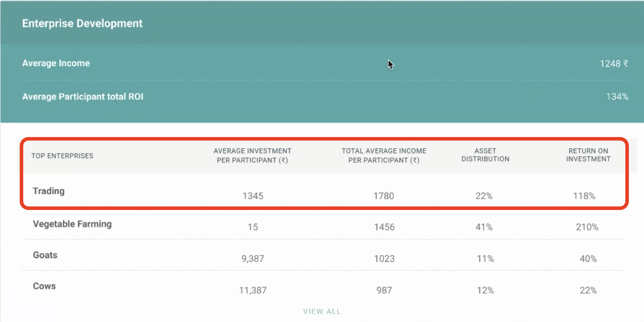Click the Average Income label
This screenshot has height=322, width=644.
tap(56, 63)
